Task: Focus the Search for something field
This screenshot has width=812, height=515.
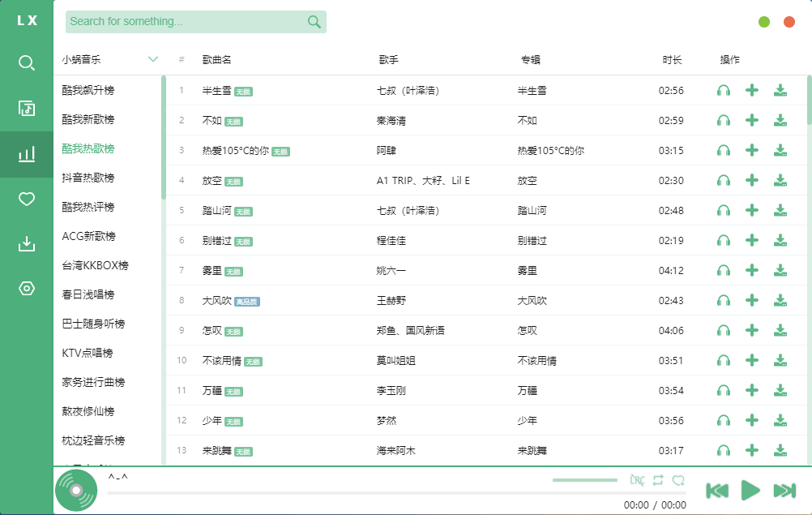Action: (196, 22)
